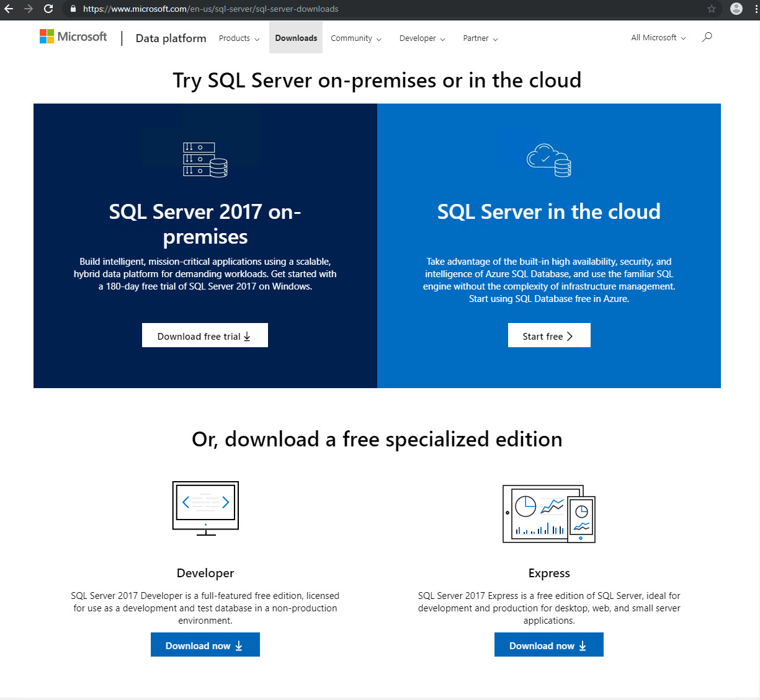Click the cloud database icon
The image size is (760, 700).
pyautogui.click(x=549, y=160)
